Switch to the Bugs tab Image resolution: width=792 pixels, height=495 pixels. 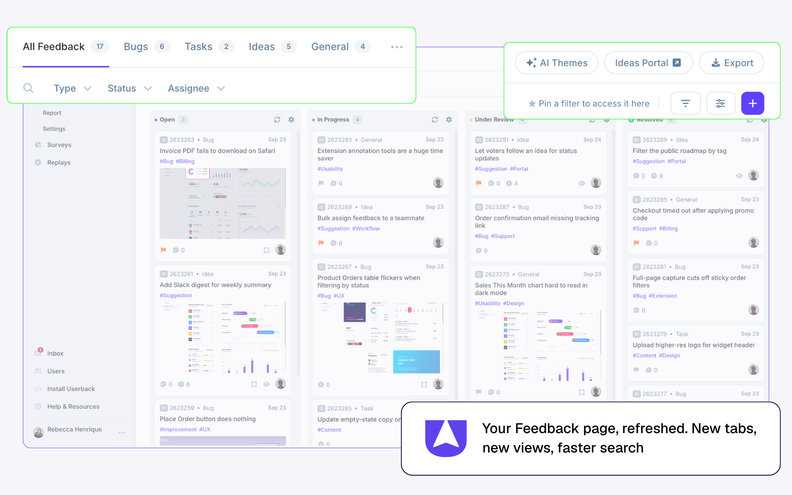[146, 47]
